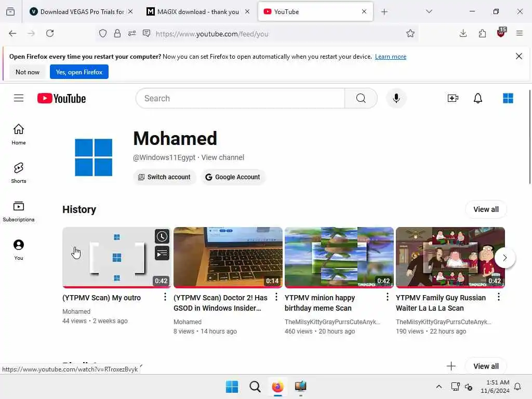Play the My outro video thumbnail
Screen dimensions: 532x399
tap(116, 258)
